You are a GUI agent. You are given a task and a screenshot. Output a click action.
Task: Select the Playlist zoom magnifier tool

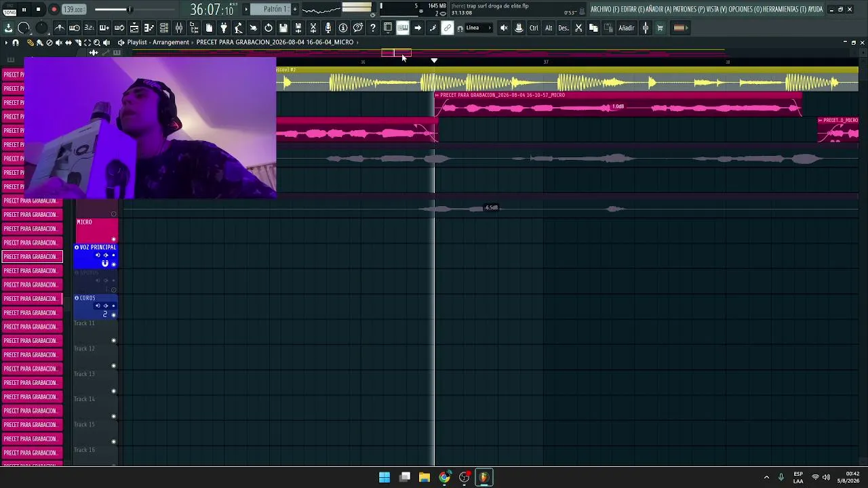click(97, 43)
